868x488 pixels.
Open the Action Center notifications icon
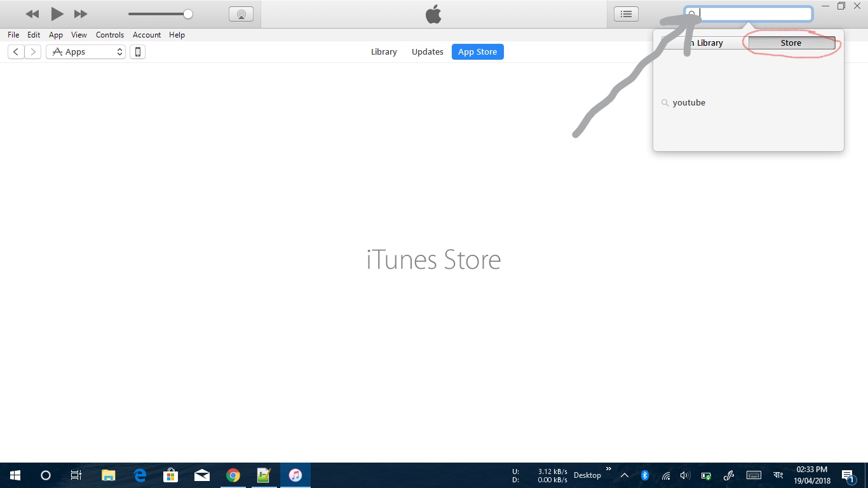(848, 475)
